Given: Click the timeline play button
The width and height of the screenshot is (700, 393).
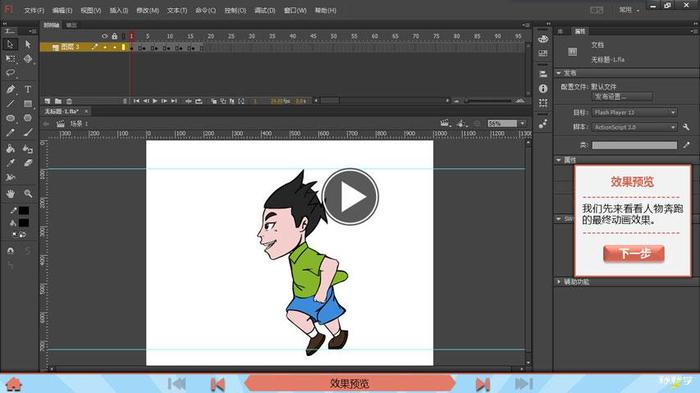Looking at the screenshot, I should tap(155, 101).
